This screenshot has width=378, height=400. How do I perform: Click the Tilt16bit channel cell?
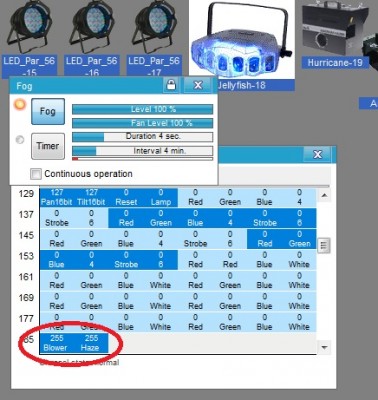pyautogui.click(x=91, y=197)
